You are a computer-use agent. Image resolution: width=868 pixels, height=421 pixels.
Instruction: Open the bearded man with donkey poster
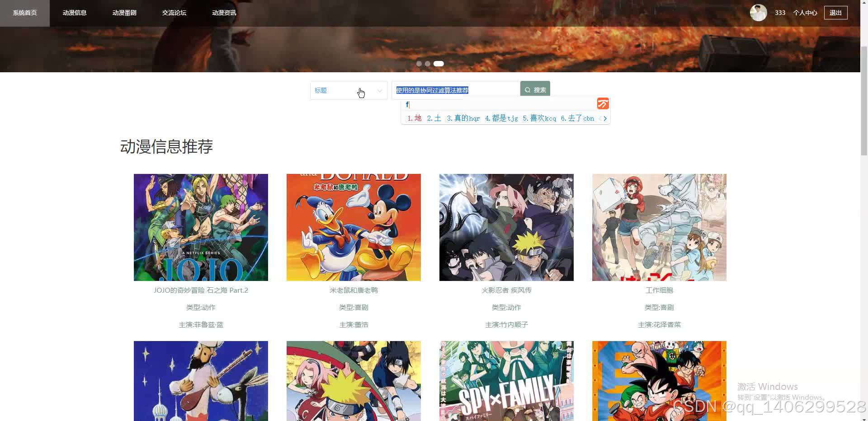coord(201,381)
